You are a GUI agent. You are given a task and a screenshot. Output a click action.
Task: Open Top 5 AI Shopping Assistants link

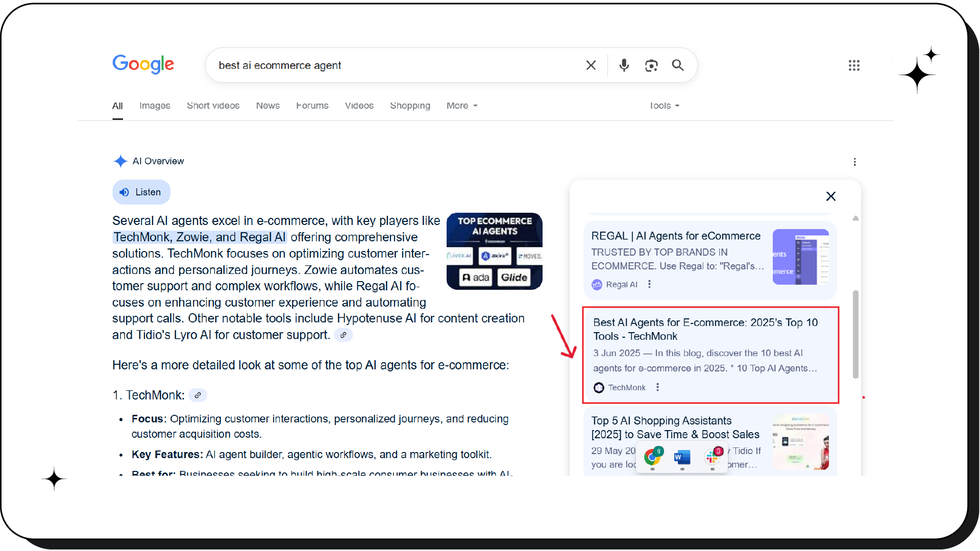(675, 428)
